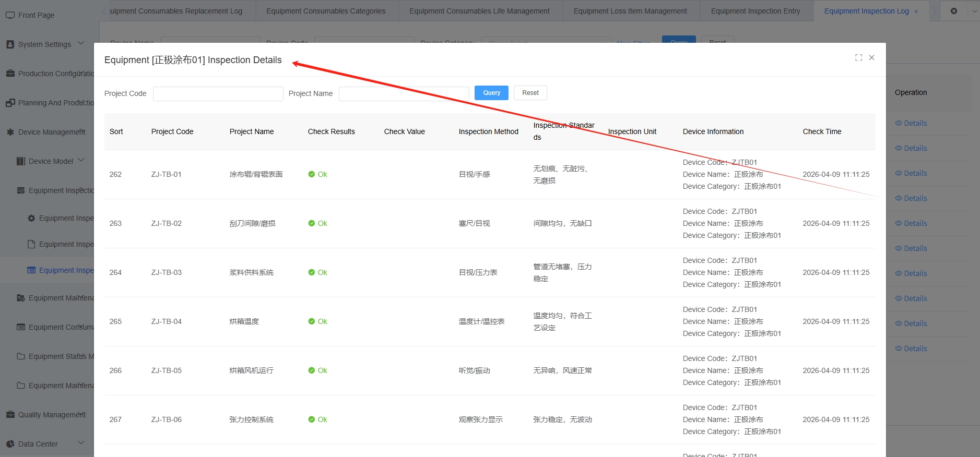Screen dimensions: 980x457
Task: Open Front Page in sidebar
Action: pyautogui.click(x=36, y=15)
